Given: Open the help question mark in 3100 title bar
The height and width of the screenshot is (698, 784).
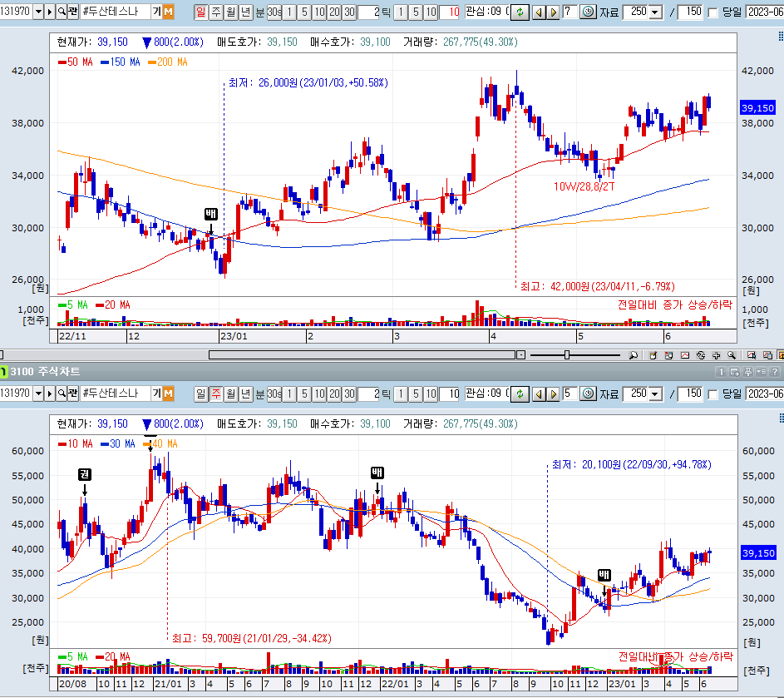Looking at the screenshot, I should tap(775, 372).
